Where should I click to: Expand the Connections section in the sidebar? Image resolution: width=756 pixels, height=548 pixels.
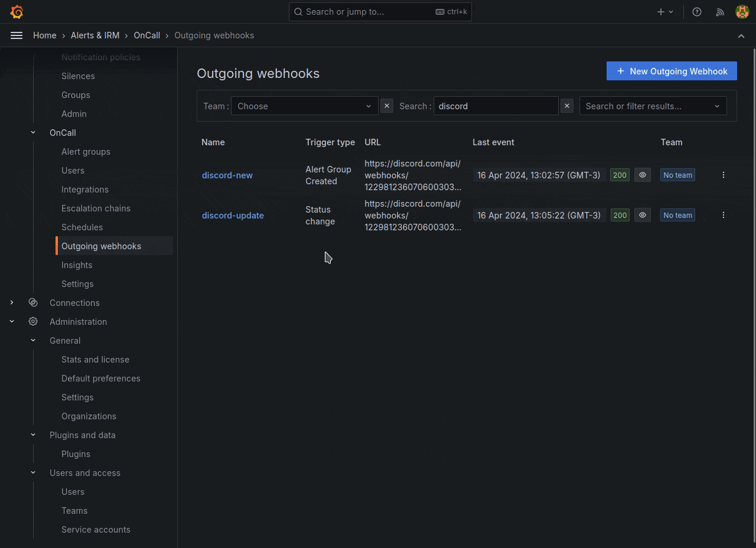tap(12, 302)
